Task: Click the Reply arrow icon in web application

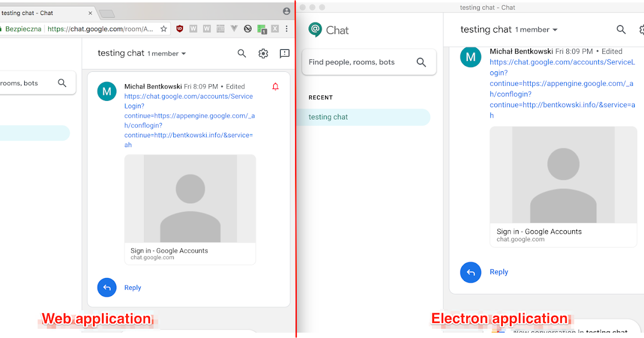Action: tap(107, 288)
